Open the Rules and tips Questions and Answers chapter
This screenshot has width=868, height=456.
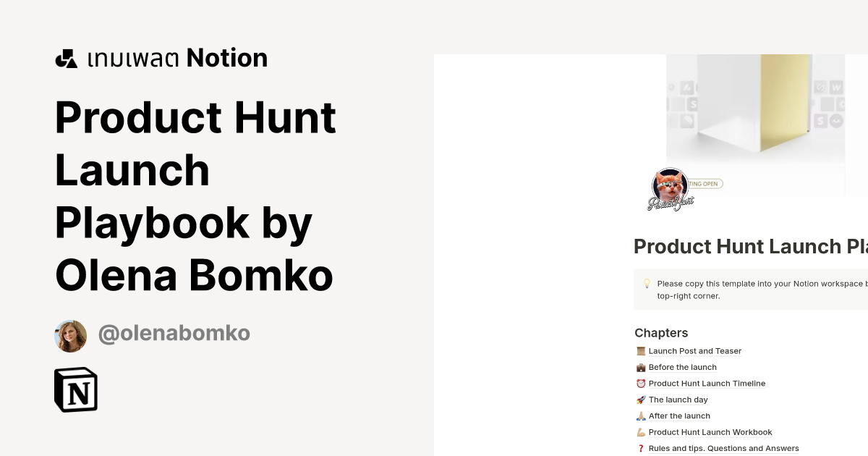point(723,448)
